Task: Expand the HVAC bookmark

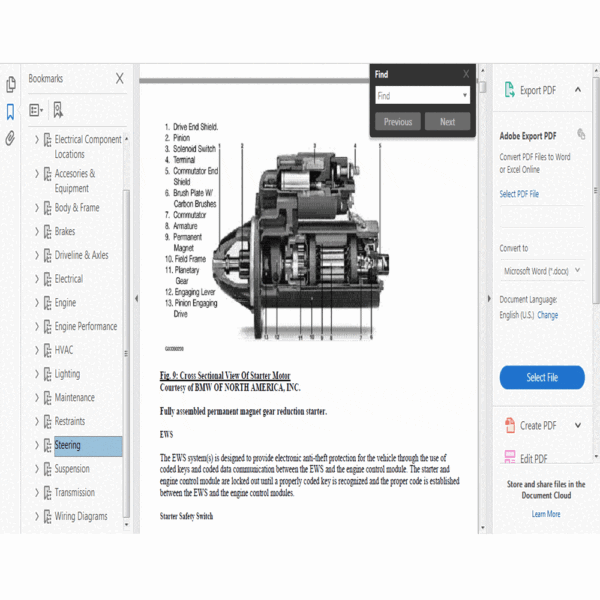Action: tap(37, 350)
